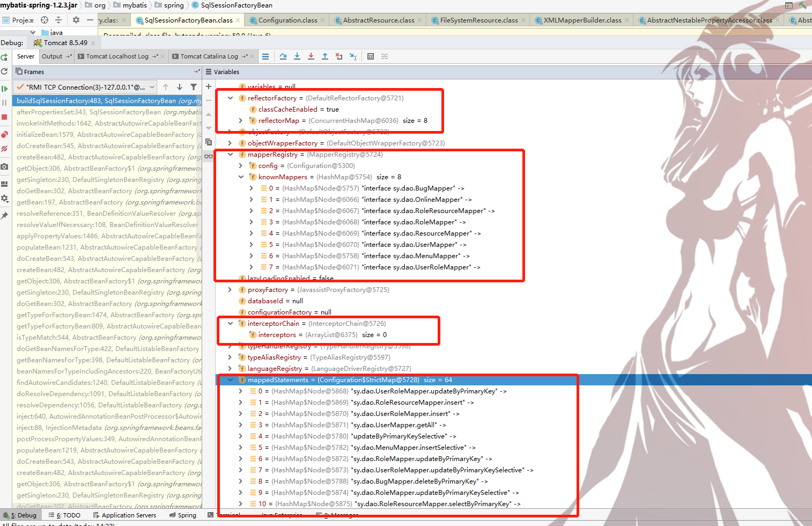The height and width of the screenshot is (526, 812).
Task: Switch to AbstractResource.class editor tab
Action: point(378,20)
